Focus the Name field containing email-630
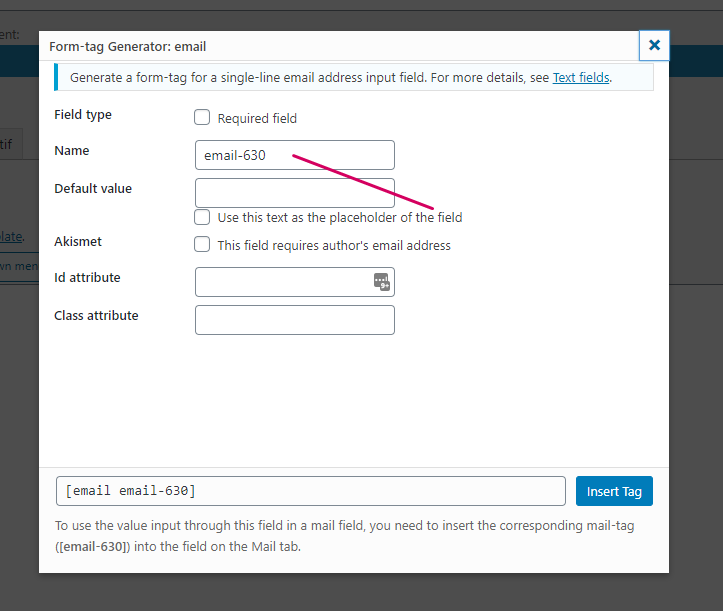This screenshot has height=611, width=723. coord(294,155)
